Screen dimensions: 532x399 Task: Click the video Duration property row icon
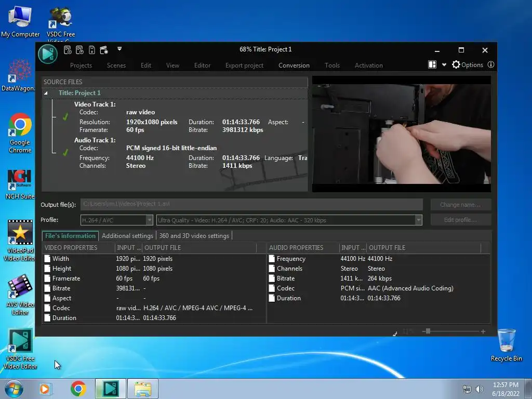pos(47,317)
